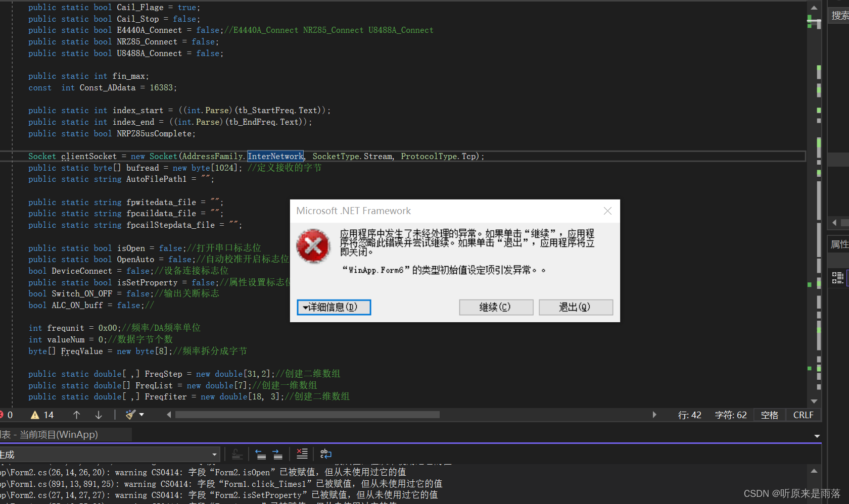Click the index_start declaration line
The height and width of the screenshot is (504, 849).
pos(179,111)
